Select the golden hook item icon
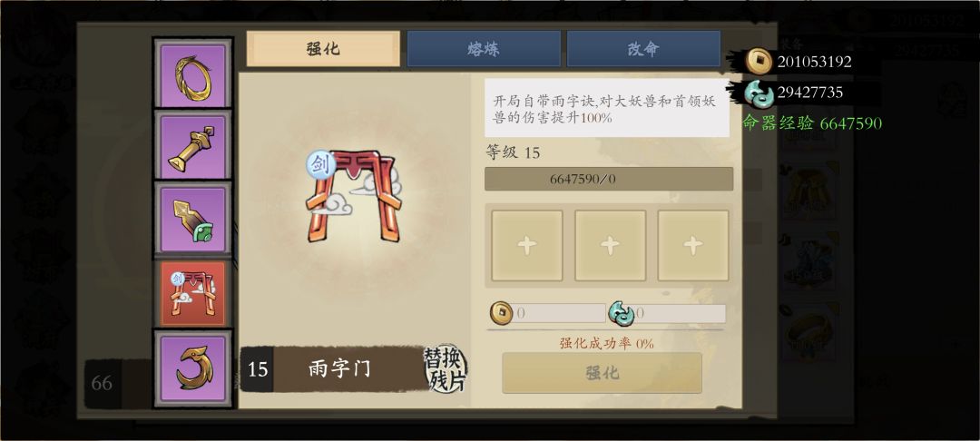 click(193, 368)
